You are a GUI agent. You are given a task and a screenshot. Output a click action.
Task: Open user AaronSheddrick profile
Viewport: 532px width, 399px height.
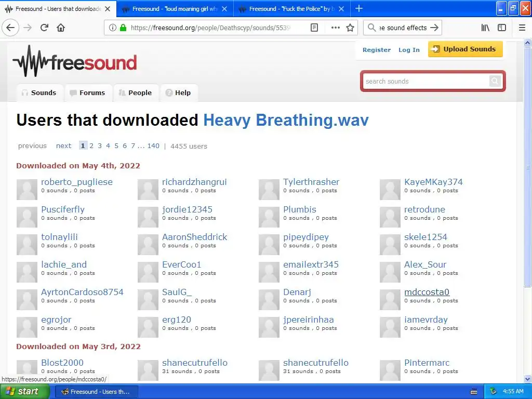pos(194,237)
